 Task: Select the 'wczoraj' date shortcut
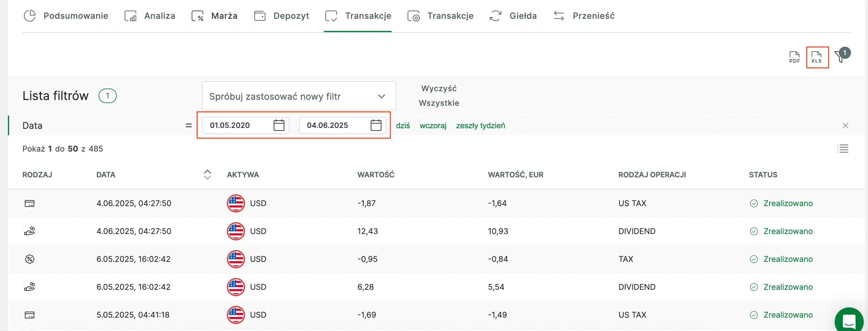coord(433,125)
